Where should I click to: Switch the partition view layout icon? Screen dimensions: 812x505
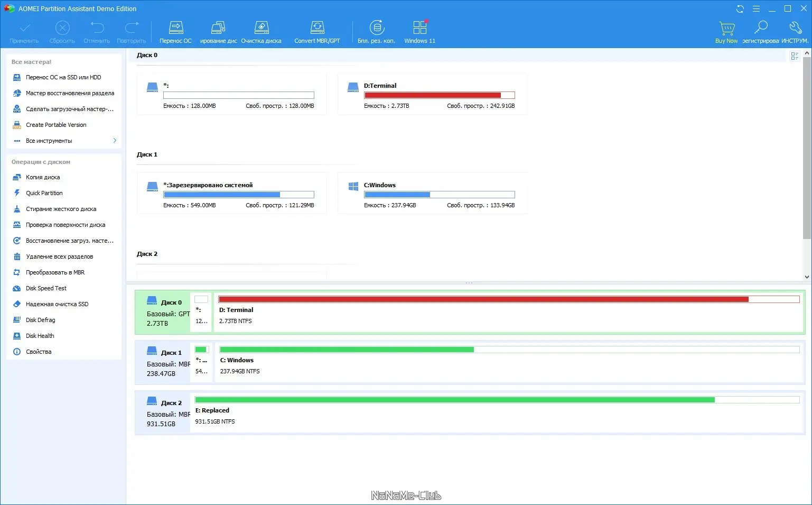795,56
